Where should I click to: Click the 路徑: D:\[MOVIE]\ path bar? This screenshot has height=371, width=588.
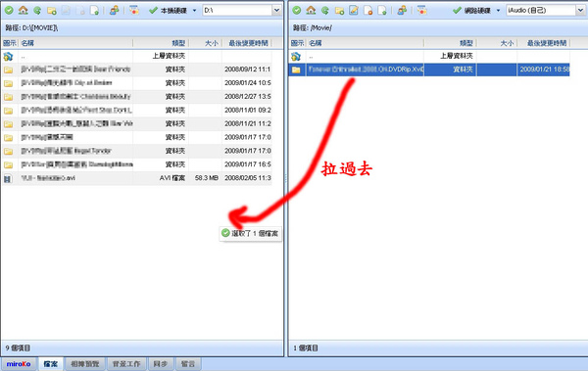pyautogui.click(x=142, y=27)
